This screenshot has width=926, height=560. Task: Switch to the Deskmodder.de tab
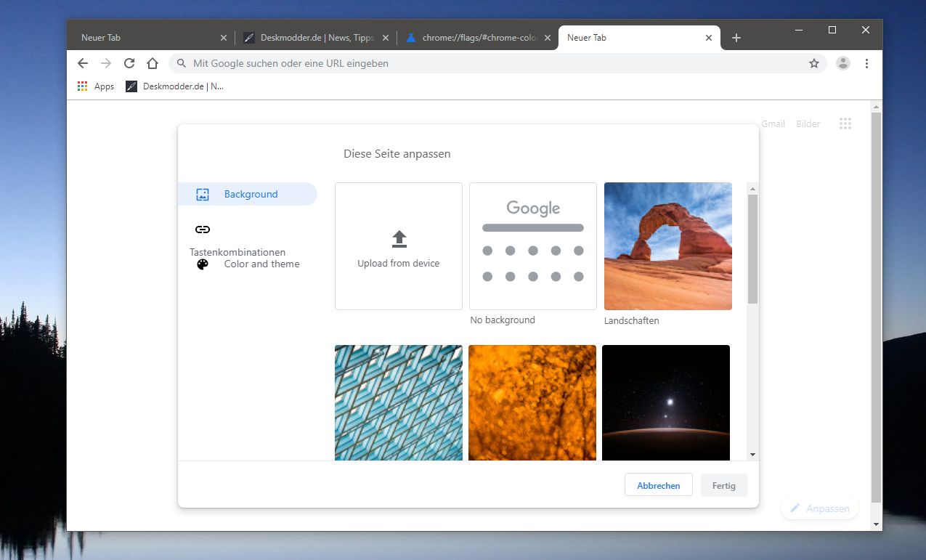click(x=315, y=38)
